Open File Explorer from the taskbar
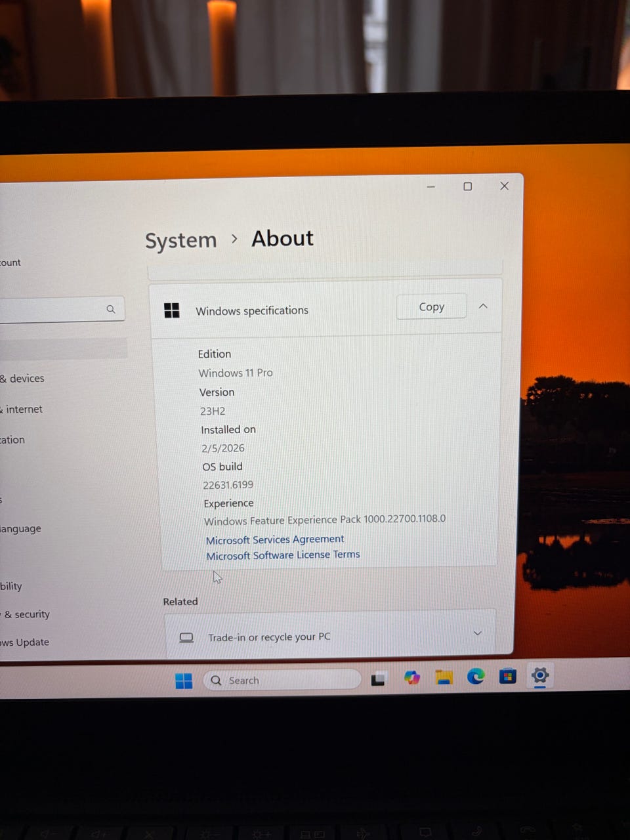The width and height of the screenshot is (630, 840). [x=444, y=677]
